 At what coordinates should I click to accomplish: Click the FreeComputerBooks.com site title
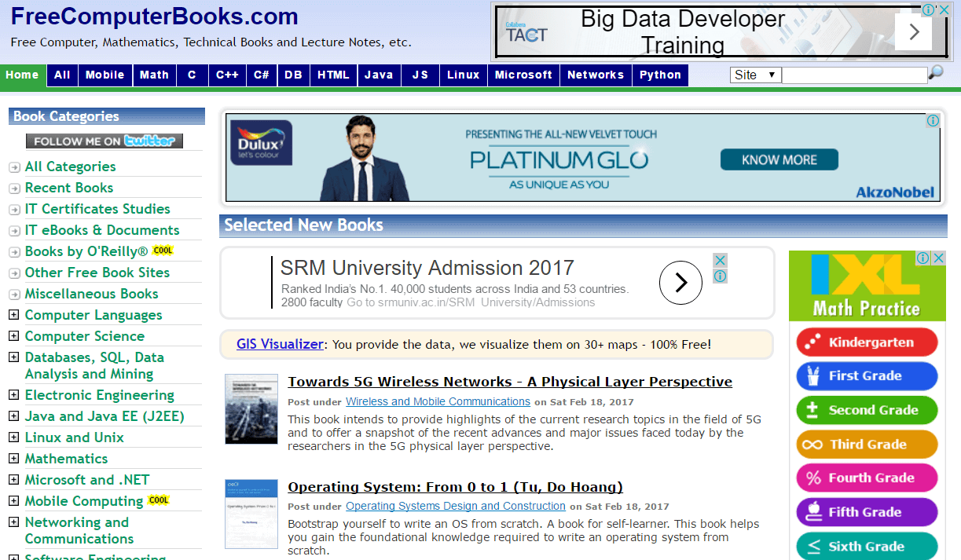(155, 16)
